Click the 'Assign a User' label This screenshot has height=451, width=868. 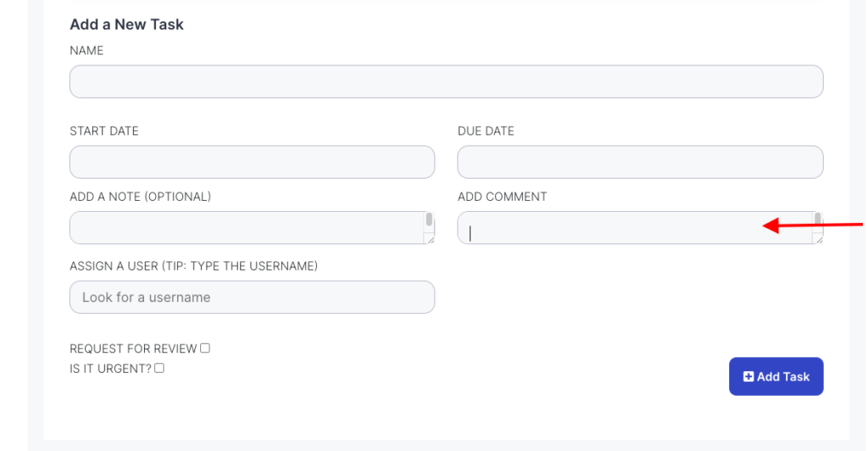[x=193, y=266]
